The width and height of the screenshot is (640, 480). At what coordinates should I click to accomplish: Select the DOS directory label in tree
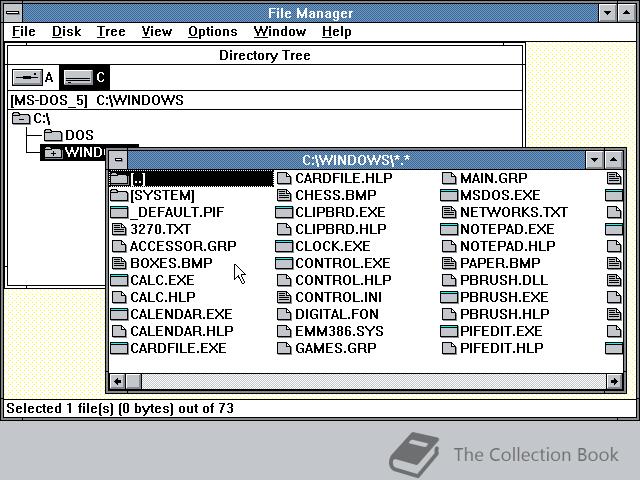(x=79, y=135)
